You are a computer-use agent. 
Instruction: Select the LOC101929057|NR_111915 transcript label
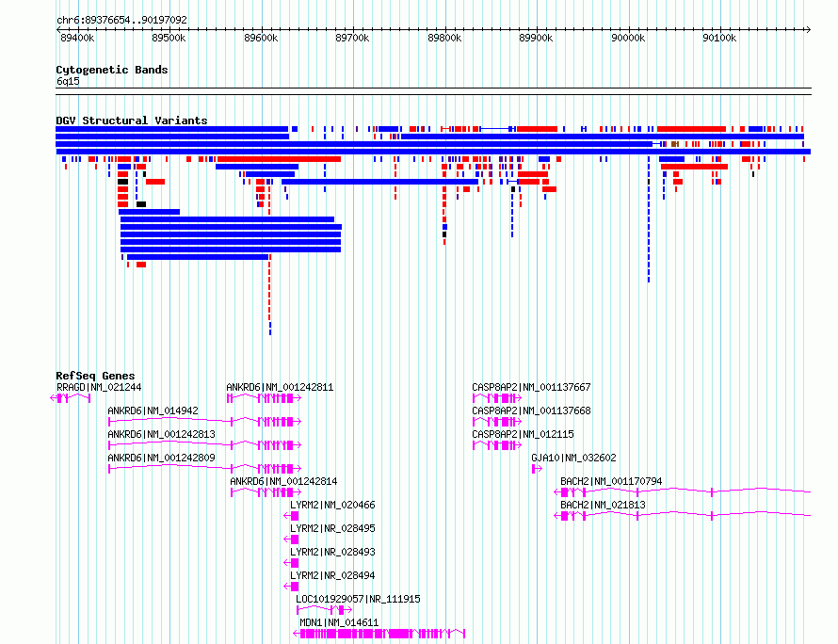358,599
